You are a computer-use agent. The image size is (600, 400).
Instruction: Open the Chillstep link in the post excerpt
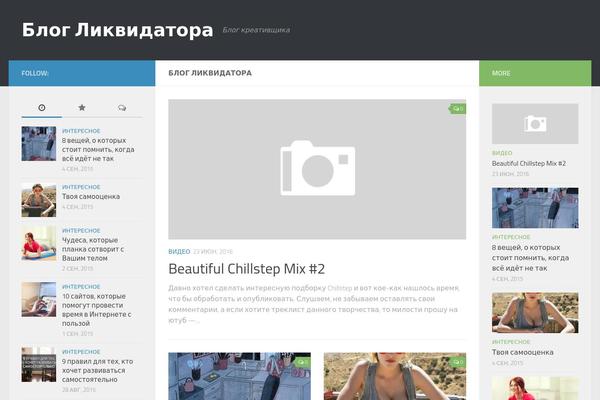[x=339, y=288]
